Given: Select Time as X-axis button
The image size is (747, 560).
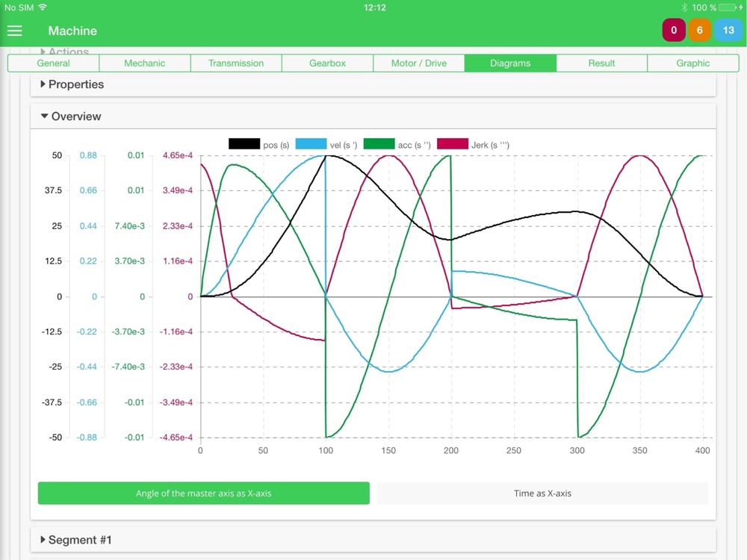Looking at the screenshot, I should (x=542, y=494).
